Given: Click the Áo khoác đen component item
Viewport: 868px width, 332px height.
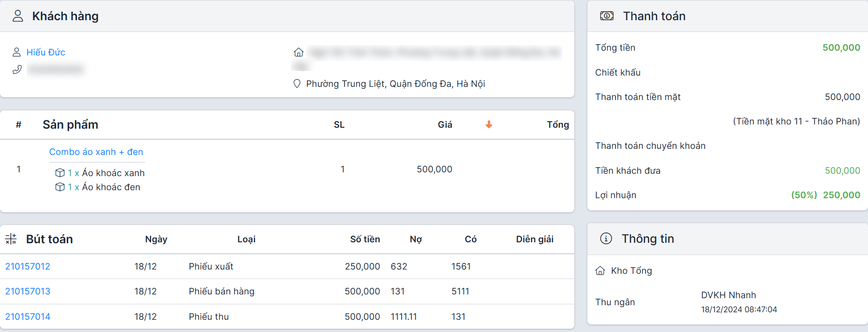Looking at the screenshot, I should pos(111,187).
